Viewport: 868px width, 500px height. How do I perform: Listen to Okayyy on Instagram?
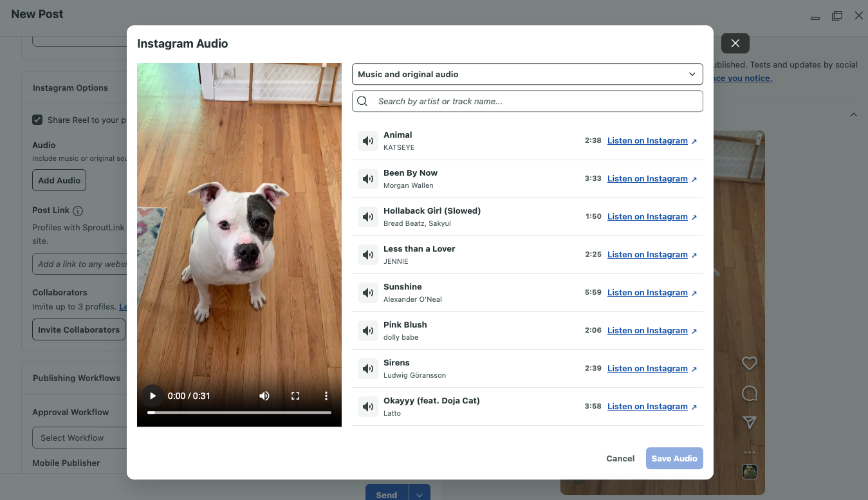647,407
